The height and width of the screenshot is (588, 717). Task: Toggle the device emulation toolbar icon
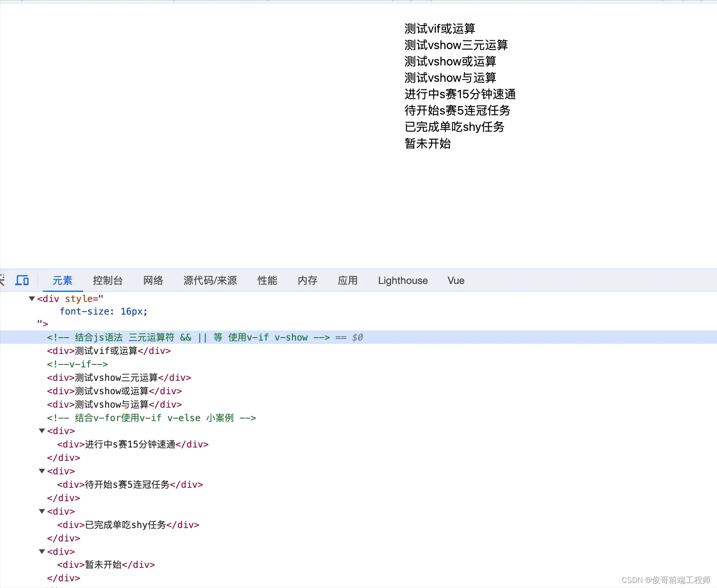click(22, 280)
